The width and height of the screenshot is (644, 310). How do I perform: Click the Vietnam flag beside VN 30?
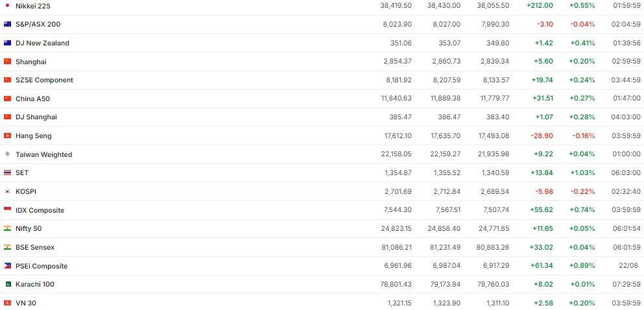click(7, 303)
